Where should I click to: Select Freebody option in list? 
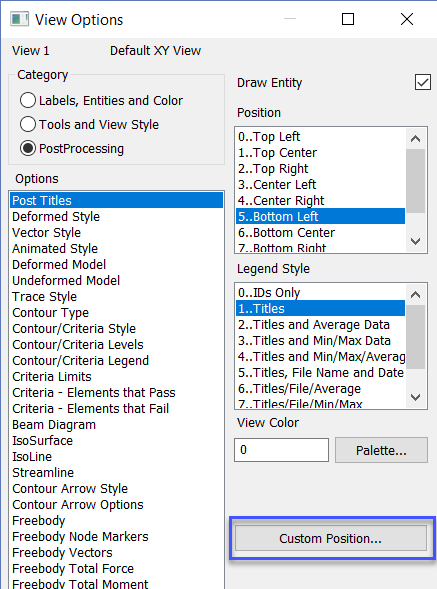(116, 521)
